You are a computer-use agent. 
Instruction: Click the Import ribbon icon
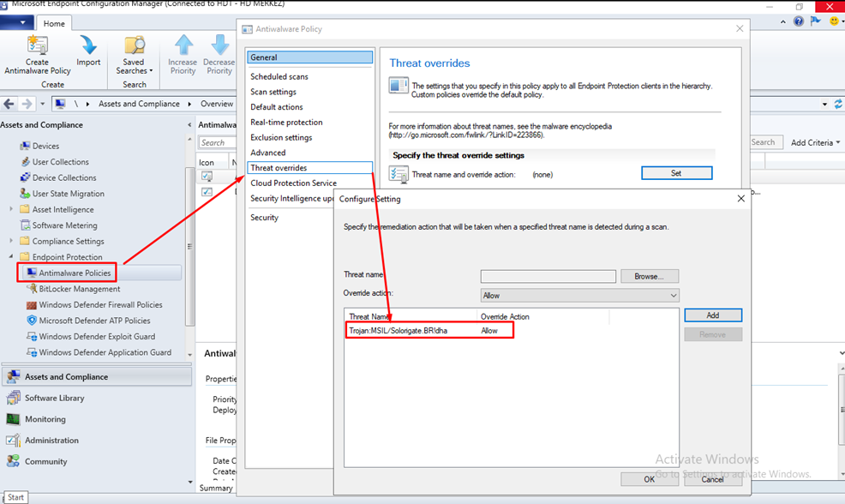[x=87, y=45]
